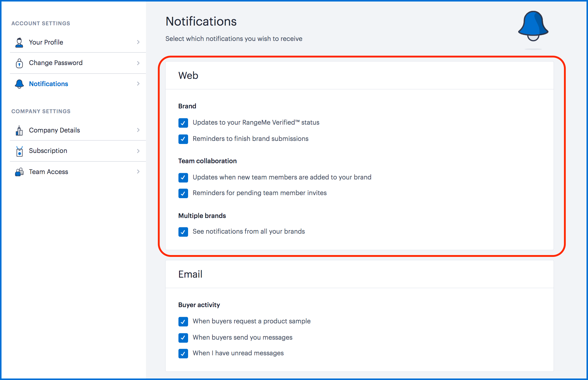Uncheck RangeMe Verified status updates checkbox
588x380 pixels.
(x=183, y=123)
